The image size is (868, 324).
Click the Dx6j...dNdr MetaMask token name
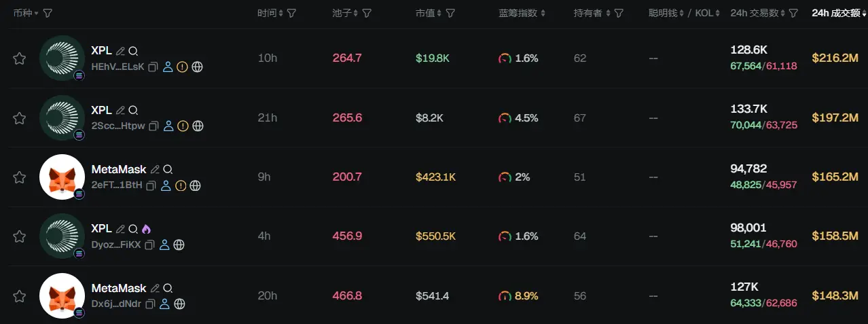(118, 288)
